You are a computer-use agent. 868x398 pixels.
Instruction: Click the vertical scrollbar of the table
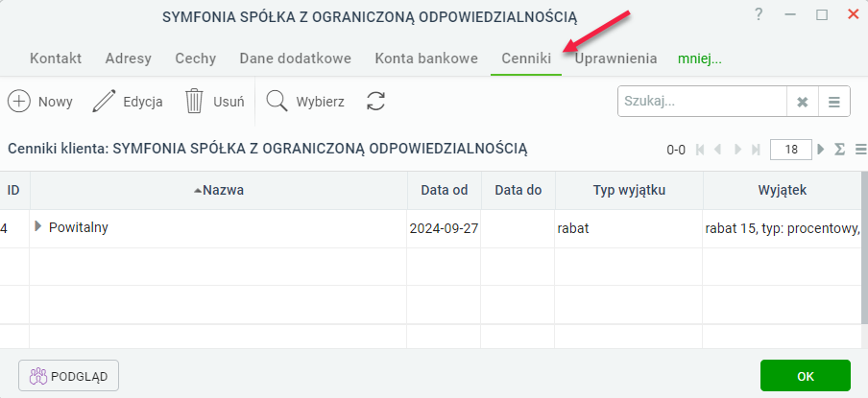point(865,248)
